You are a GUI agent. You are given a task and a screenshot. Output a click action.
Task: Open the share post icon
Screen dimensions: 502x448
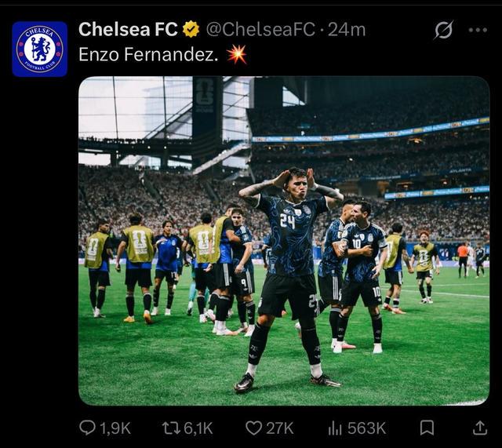(479, 428)
